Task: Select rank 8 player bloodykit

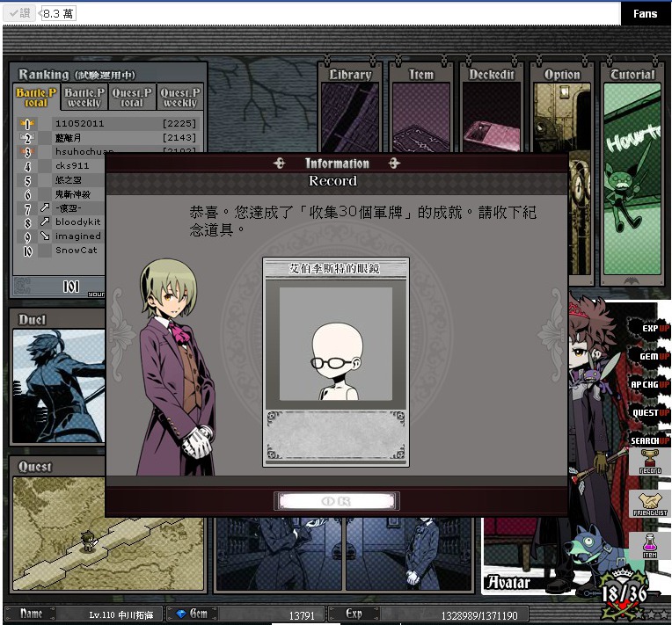Action: click(x=78, y=222)
